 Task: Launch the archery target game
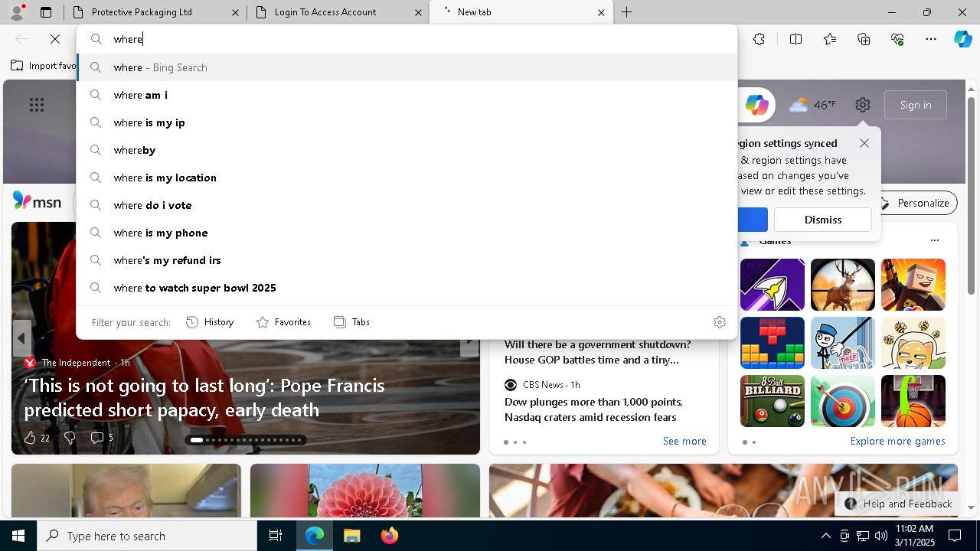point(842,400)
